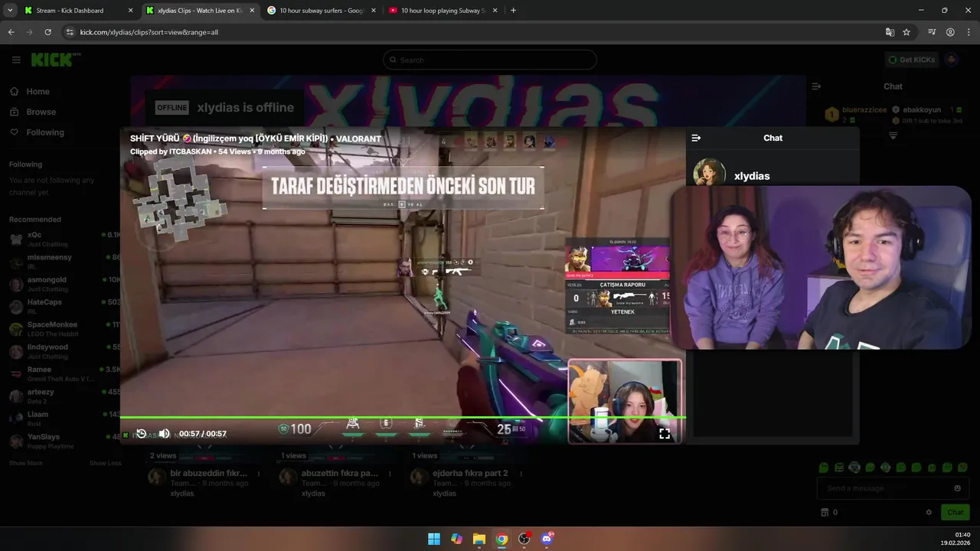Click the Kick search field

(490, 60)
